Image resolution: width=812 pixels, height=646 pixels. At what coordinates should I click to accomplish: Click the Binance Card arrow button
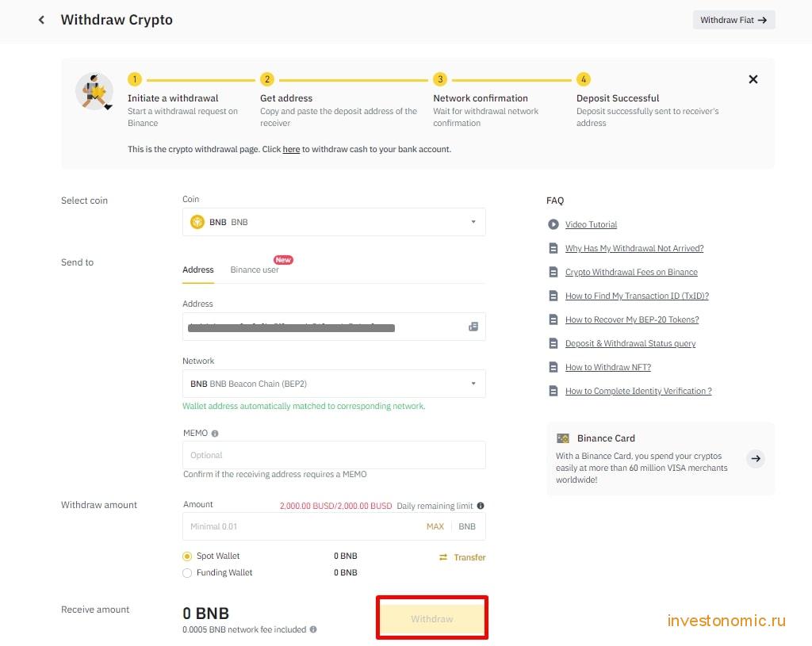[x=756, y=459]
